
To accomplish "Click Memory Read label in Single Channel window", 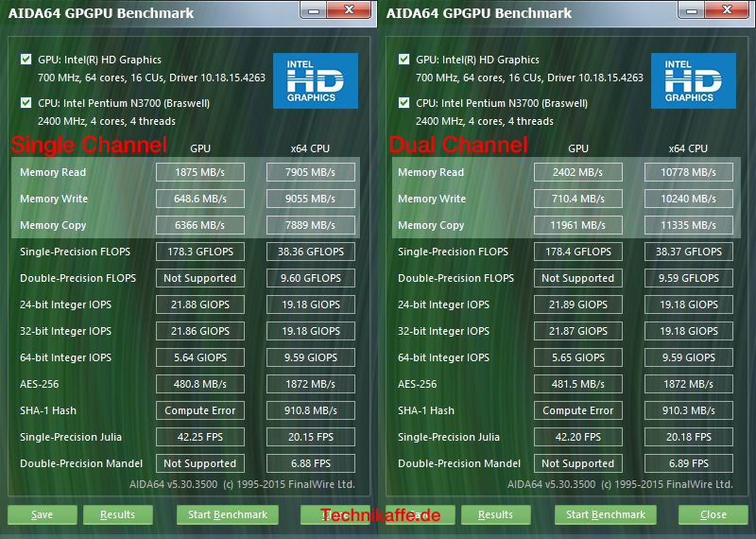I will tap(53, 172).
